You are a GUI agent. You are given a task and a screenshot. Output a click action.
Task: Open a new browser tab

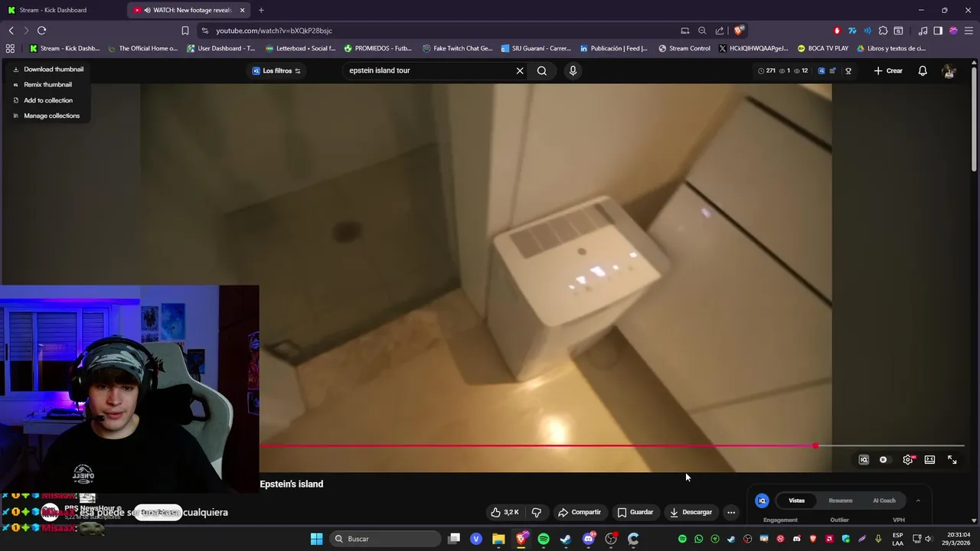261,10
